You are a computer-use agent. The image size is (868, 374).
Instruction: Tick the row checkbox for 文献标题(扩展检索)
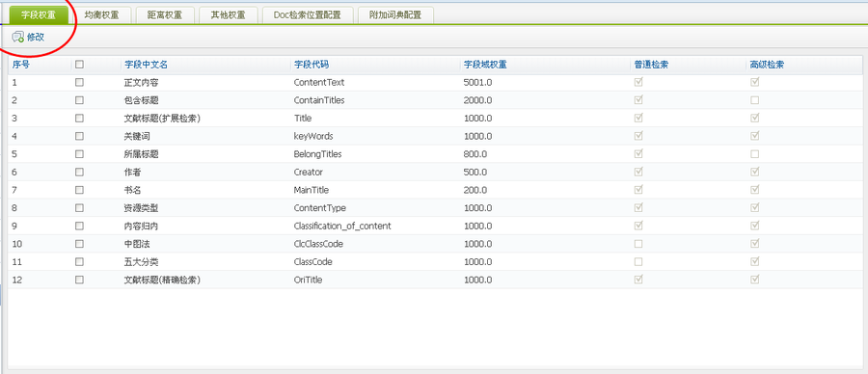point(79,118)
